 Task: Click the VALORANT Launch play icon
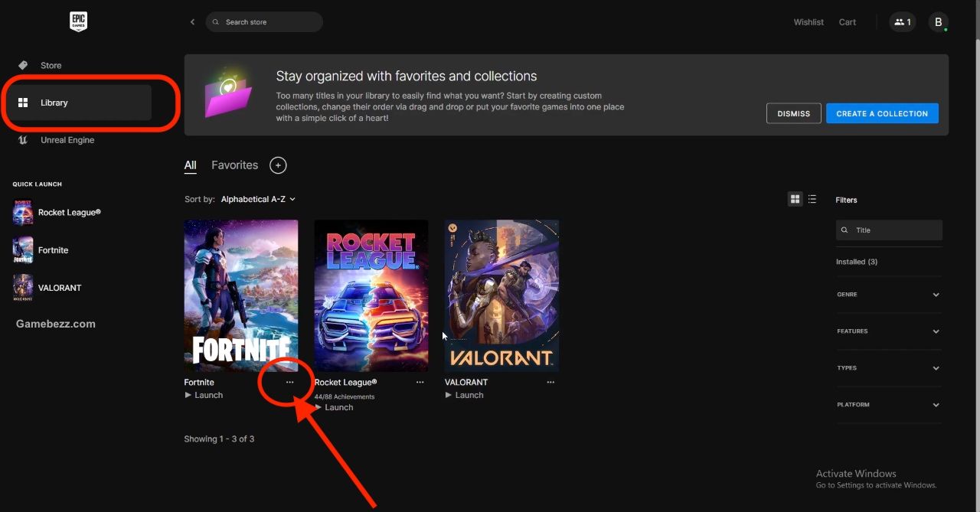tap(449, 395)
